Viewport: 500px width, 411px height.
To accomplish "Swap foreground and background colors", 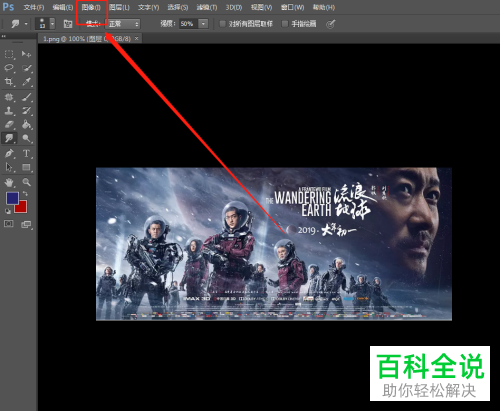I will (25, 194).
